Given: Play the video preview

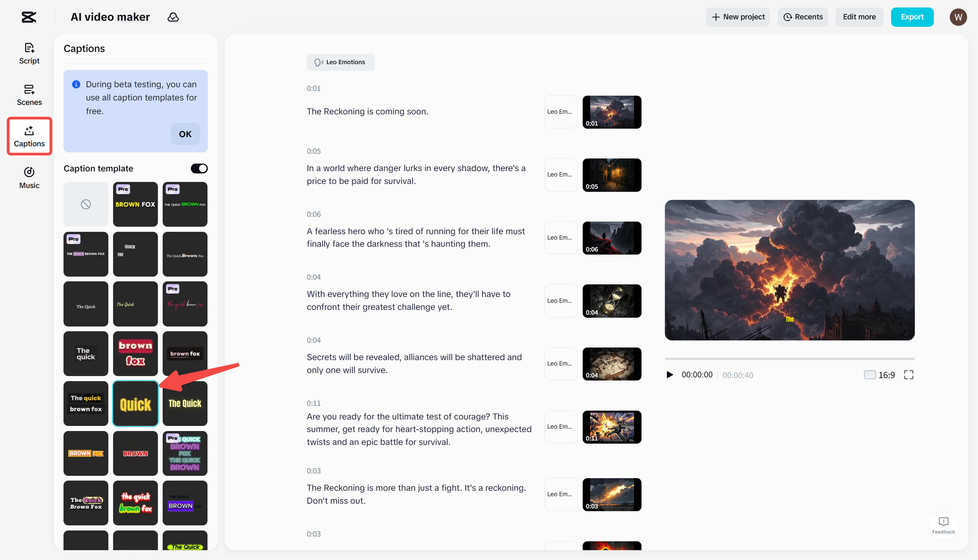Looking at the screenshot, I should coord(670,375).
